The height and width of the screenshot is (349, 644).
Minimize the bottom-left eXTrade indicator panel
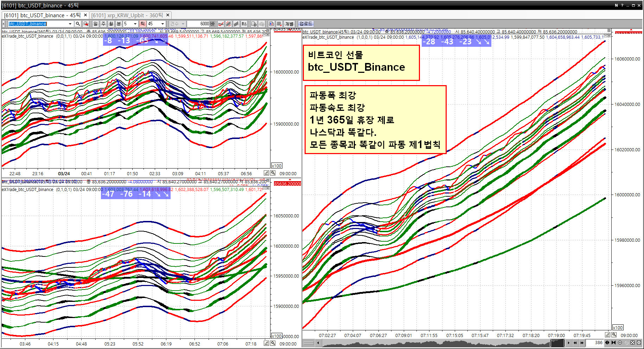(265, 188)
